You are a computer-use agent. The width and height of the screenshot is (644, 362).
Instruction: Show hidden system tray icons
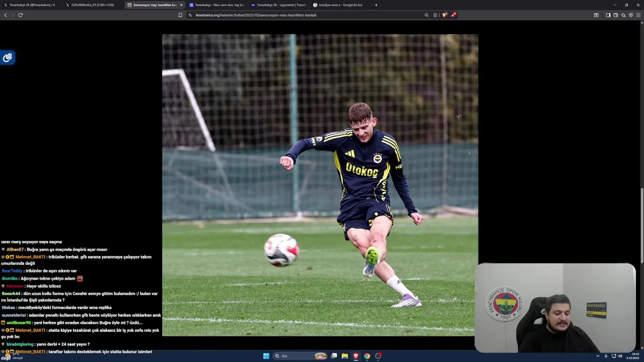point(598,356)
